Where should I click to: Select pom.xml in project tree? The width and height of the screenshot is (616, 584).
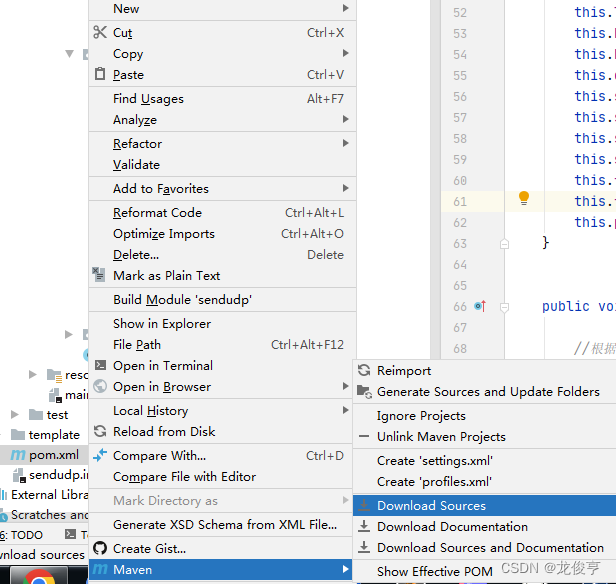point(44,455)
